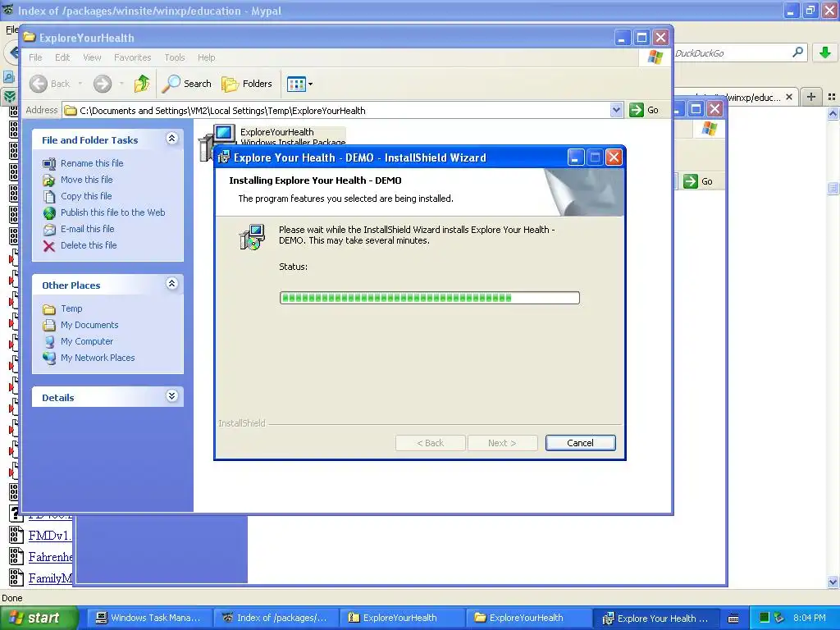The height and width of the screenshot is (630, 840).
Task: Click the green CPU meter tray icon
Action: coord(764,618)
